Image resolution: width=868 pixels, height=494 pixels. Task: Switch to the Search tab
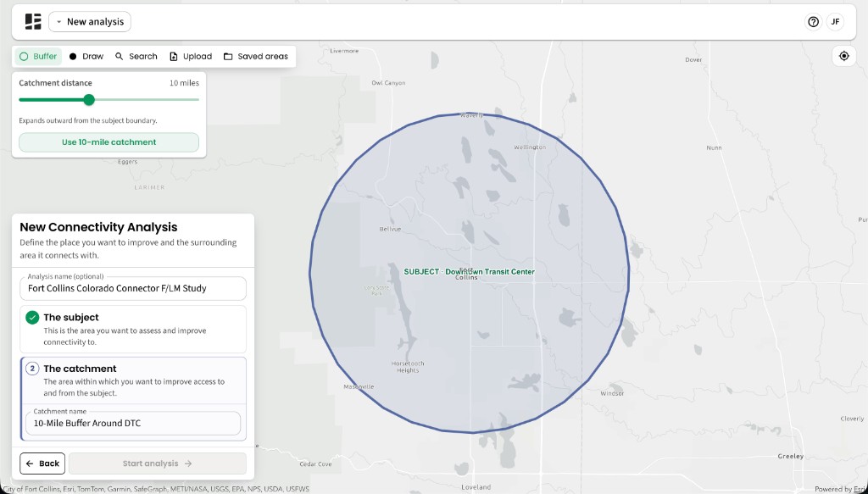coord(136,57)
